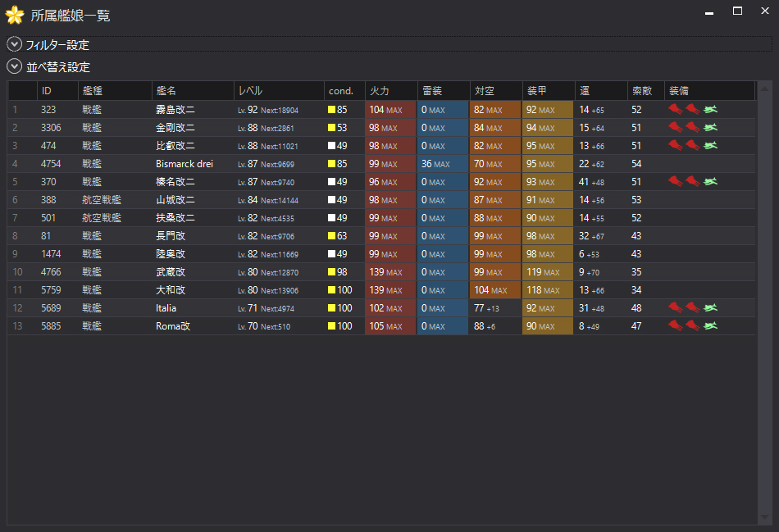Click second red gun icon in 霧島改二 row
This screenshot has width=779, height=532.
[693, 109]
